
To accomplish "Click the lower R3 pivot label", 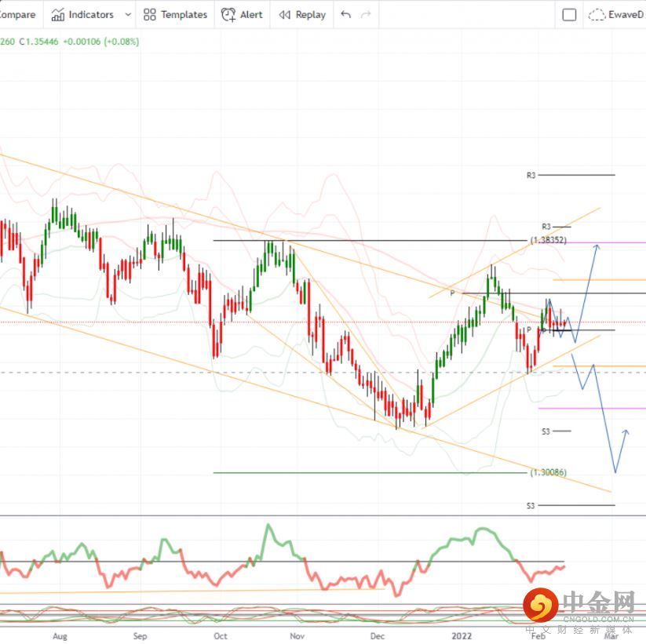I will tap(546, 227).
